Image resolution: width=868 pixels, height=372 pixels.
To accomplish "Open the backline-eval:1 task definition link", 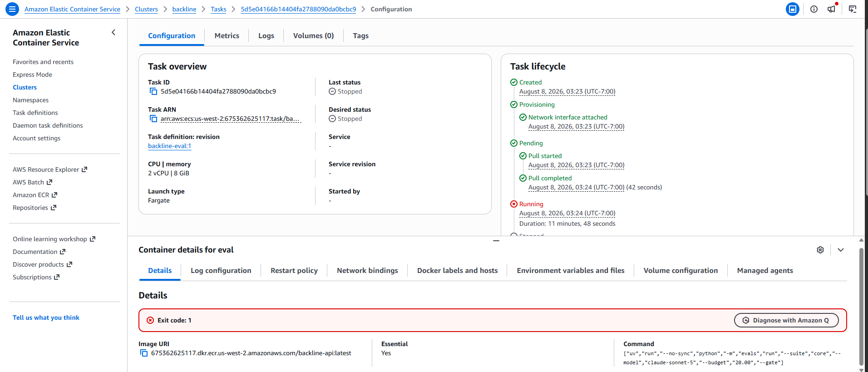I will click(170, 146).
